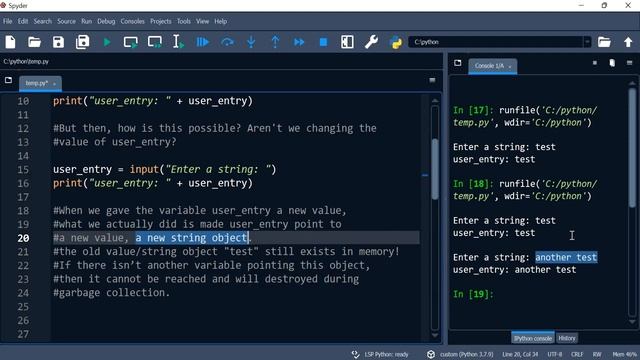Click the CRLF line ending status entry
The image size is (640, 360).
[577, 354]
